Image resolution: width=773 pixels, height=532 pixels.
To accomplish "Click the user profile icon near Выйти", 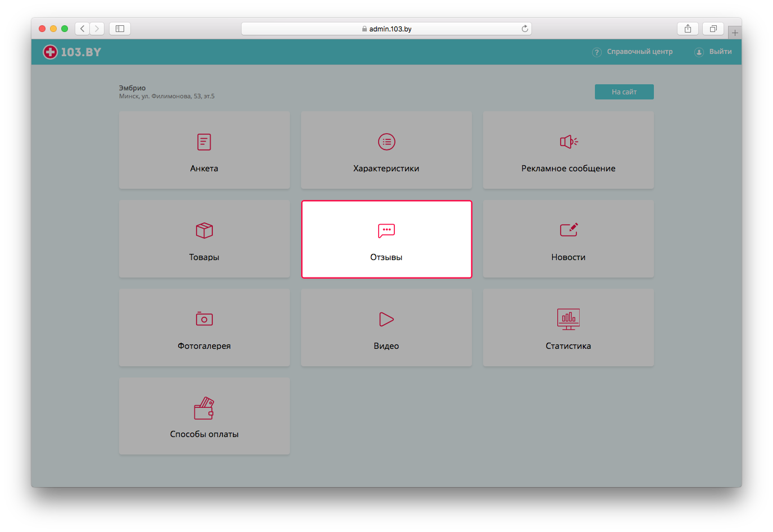I will click(699, 52).
